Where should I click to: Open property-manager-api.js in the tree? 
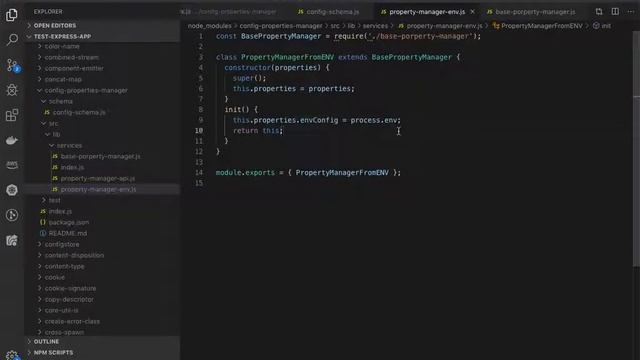(102, 178)
